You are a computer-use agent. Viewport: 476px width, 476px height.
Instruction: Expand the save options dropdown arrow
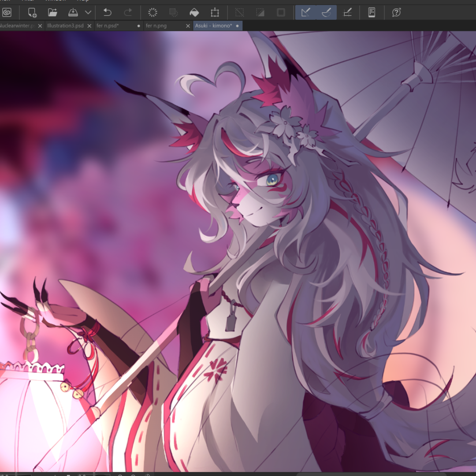[88, 12]
